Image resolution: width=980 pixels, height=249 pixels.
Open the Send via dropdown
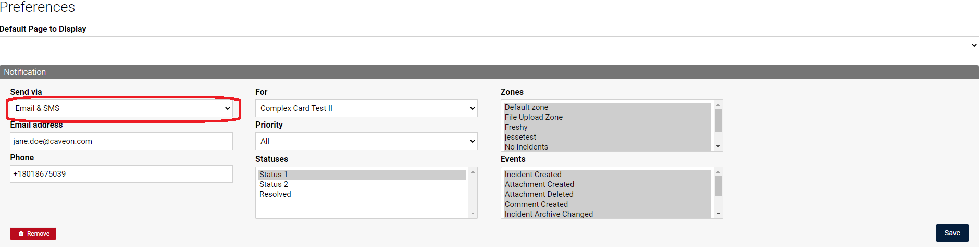(121, 108)
